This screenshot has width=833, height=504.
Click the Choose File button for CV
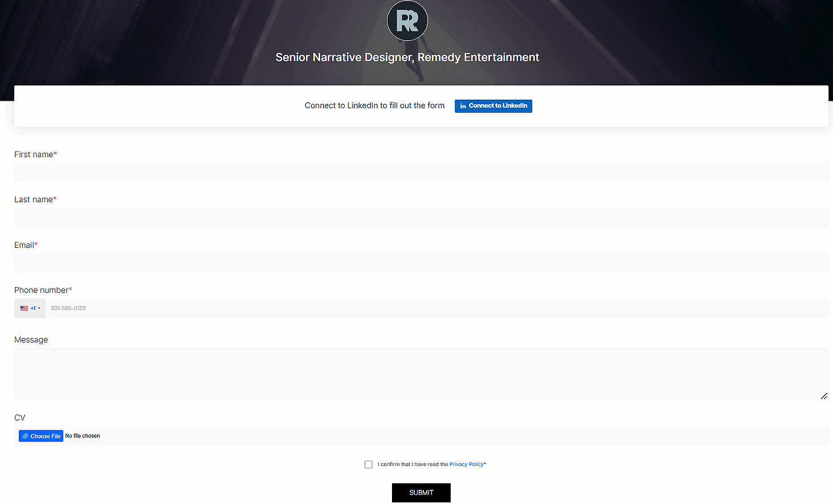[x=41, y=436]
